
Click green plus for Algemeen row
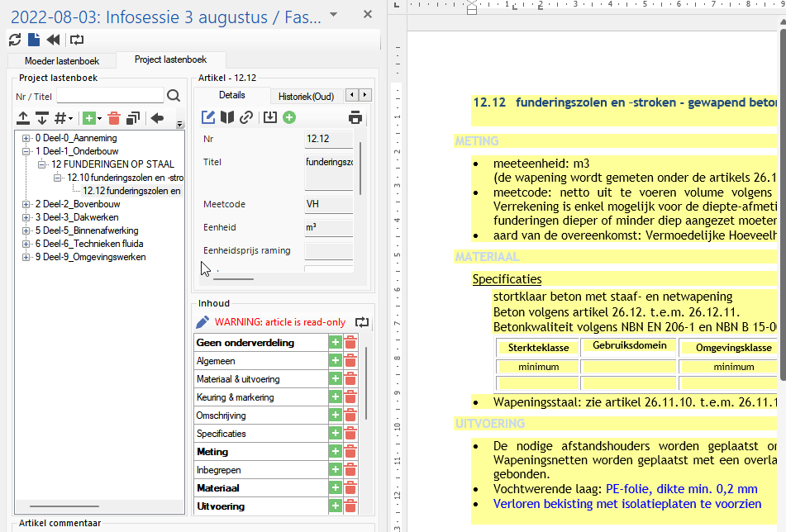click(335, 361)
